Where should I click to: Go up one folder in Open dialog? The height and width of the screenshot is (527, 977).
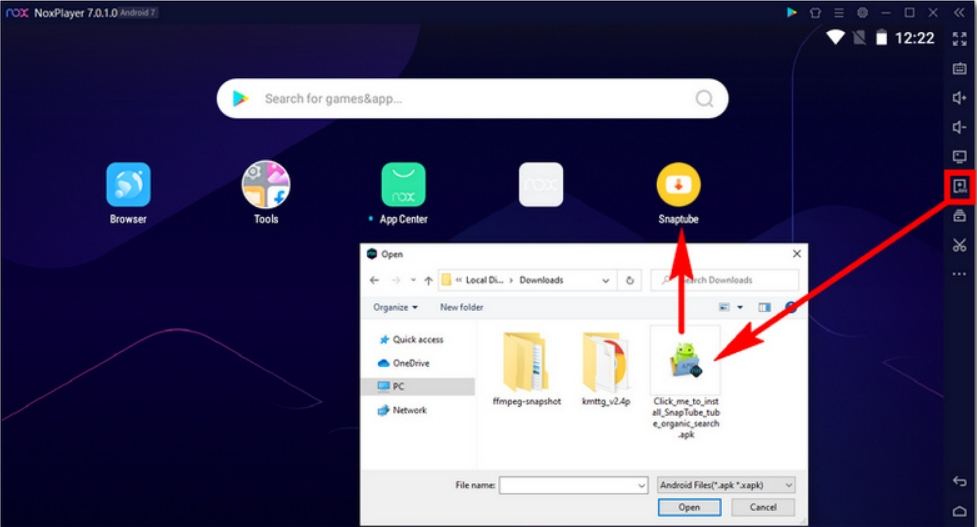[429, 280]
